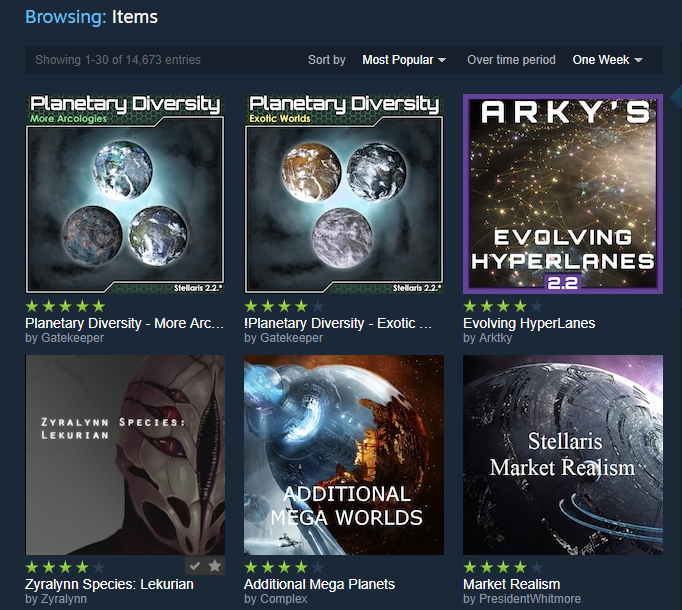
Task: Click the 'Sort by' label
Action: [x=327, y=60]
